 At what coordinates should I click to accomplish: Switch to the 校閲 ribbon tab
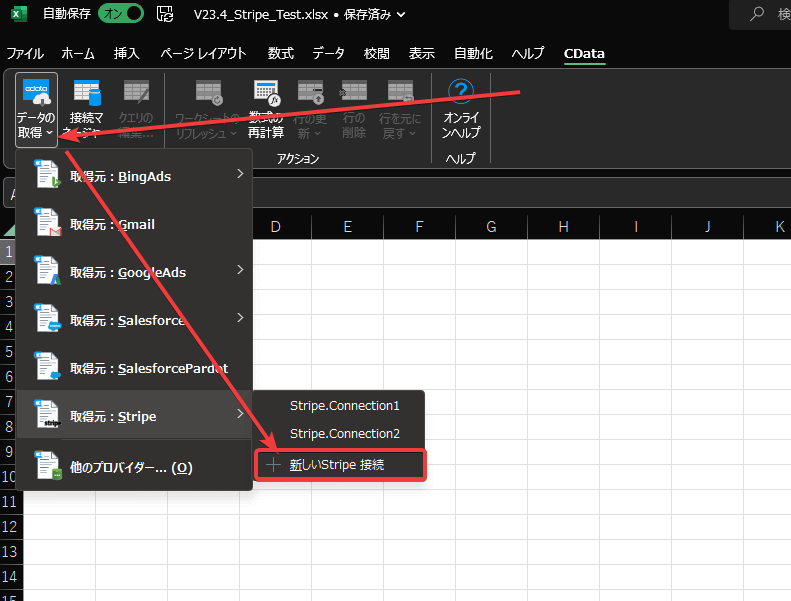377,53
